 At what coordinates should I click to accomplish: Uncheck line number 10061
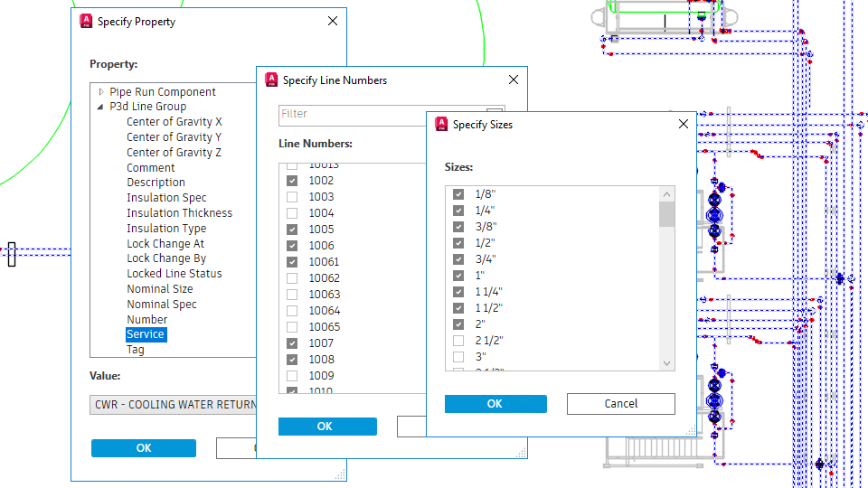click(292, 262)
